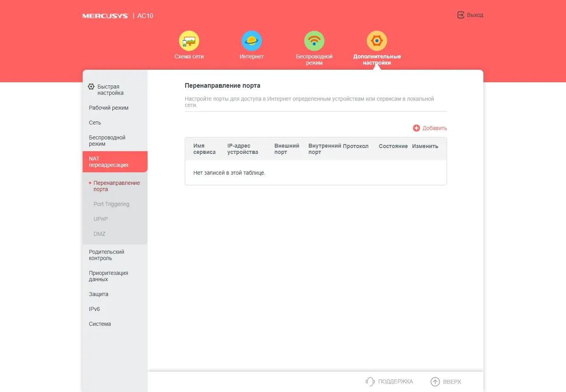Open the Беспроводной режим Wi-Fi icon
566x392 pixels.
(x=314, y=41)
